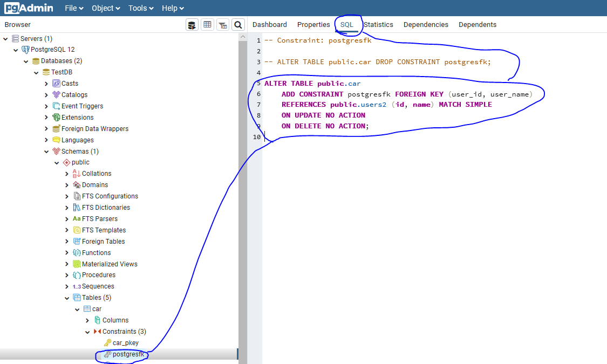607x364 pixels.
Task: Click the Casts node icon
Action: (x=56, y=84)
